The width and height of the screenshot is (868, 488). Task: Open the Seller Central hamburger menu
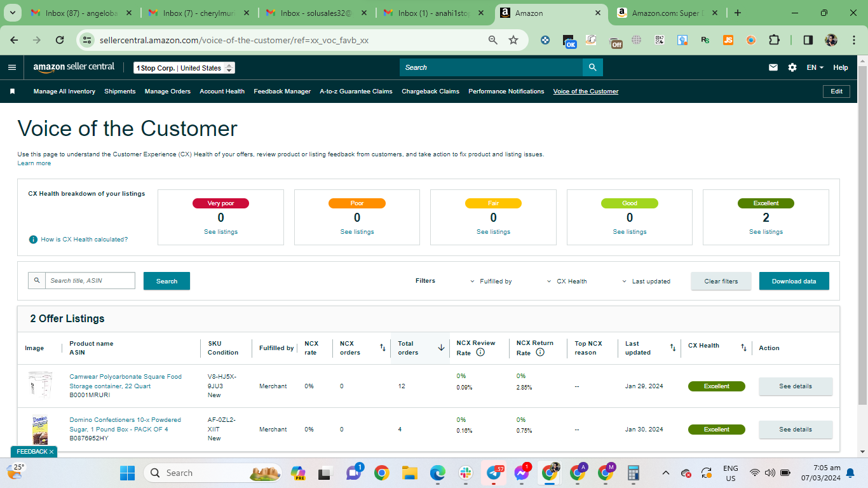12,67
